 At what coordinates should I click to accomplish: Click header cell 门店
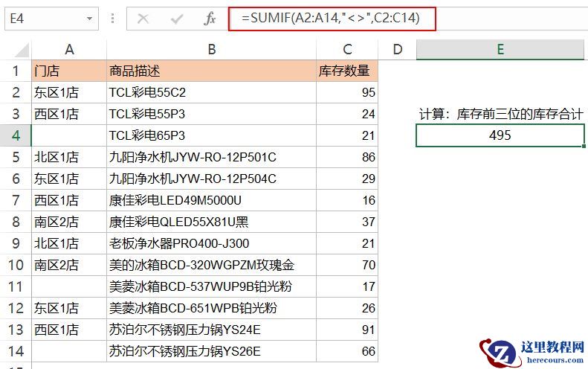(x=69, y=71)
